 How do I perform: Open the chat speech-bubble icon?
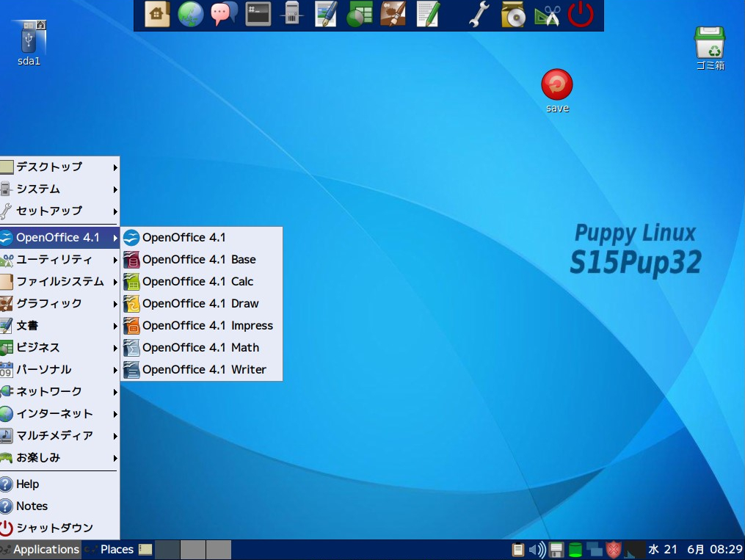click(225, 14)
